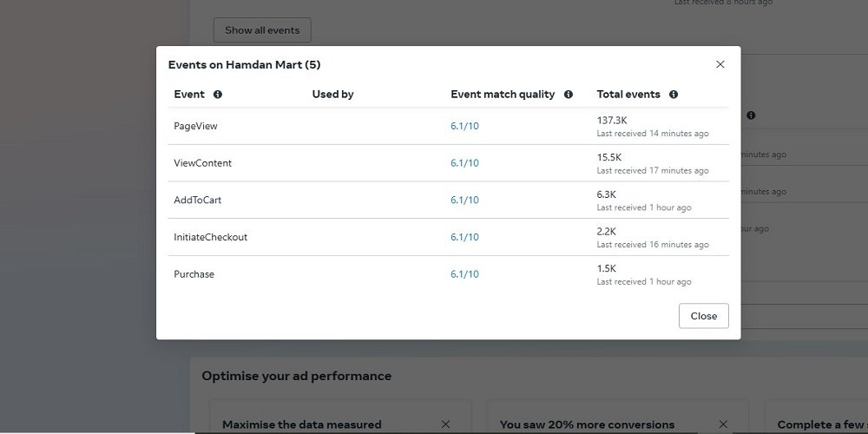Open Purchase match quality 6.1/10 link
The image size is (868, 434).
(464, 274)
